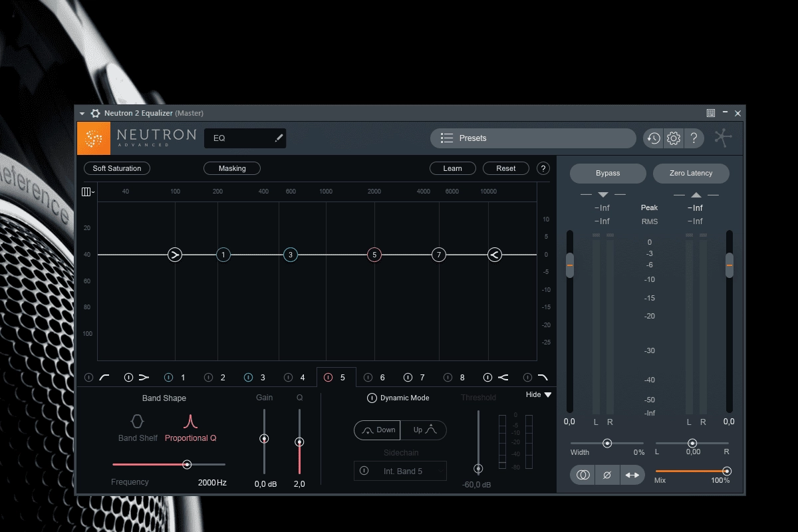This screenshot has width=798, height=532.
Task: Toggle the high-pass filter band power
Action: click(88, 378)
